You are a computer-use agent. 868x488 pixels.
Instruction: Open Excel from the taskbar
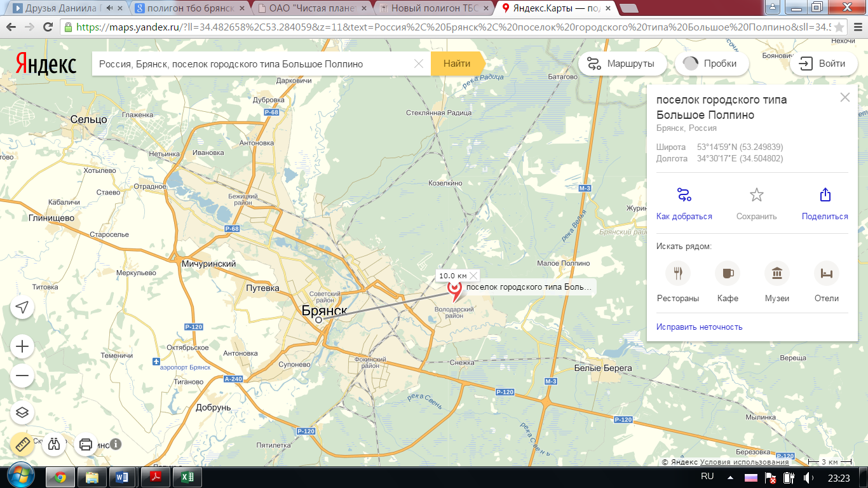(186, 477)
